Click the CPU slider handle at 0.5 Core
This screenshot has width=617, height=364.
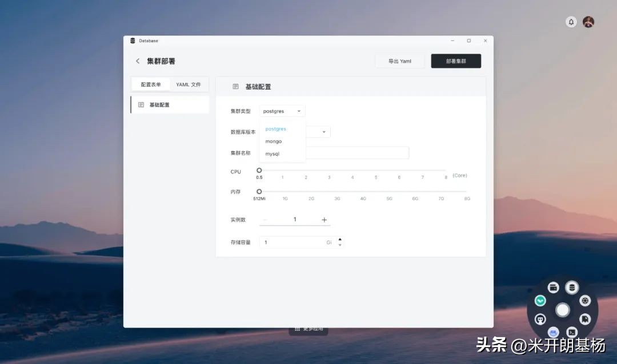pyautogui.click(x=259, y=169)
